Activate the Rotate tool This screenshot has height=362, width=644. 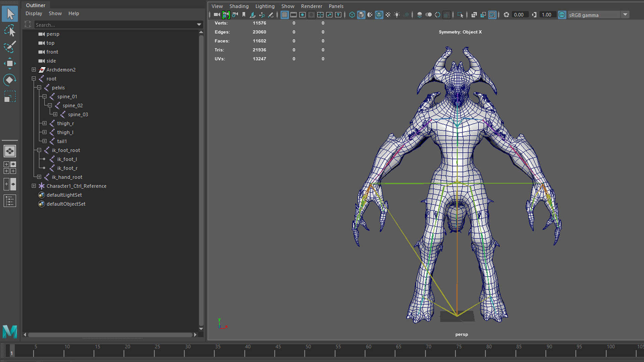pyautogui.click(x=10, y=80)
